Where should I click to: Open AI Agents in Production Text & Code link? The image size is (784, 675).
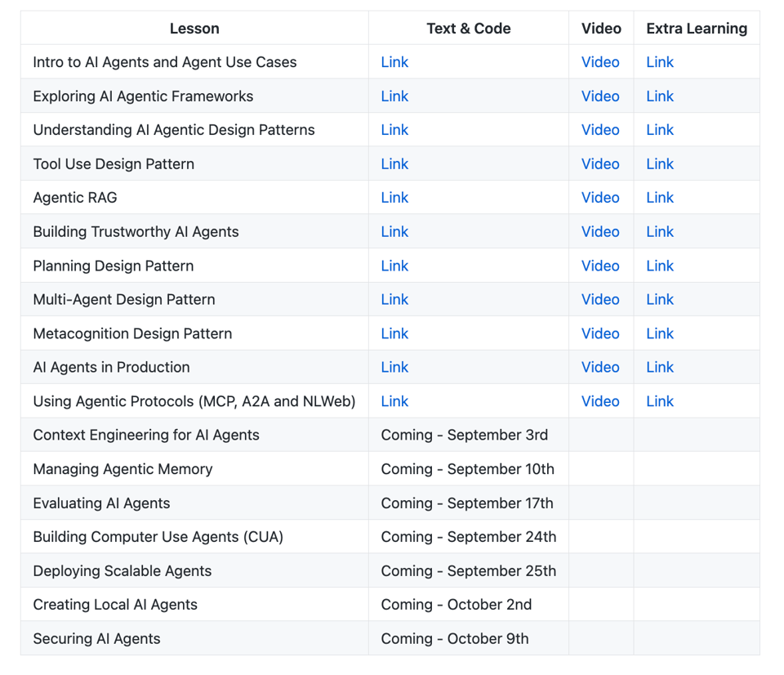pos(394,368)
